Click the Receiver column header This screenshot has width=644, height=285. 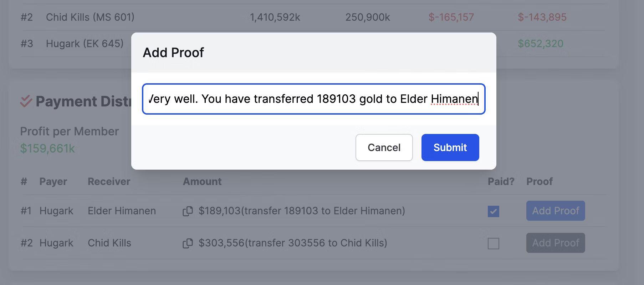coord(109,181)
